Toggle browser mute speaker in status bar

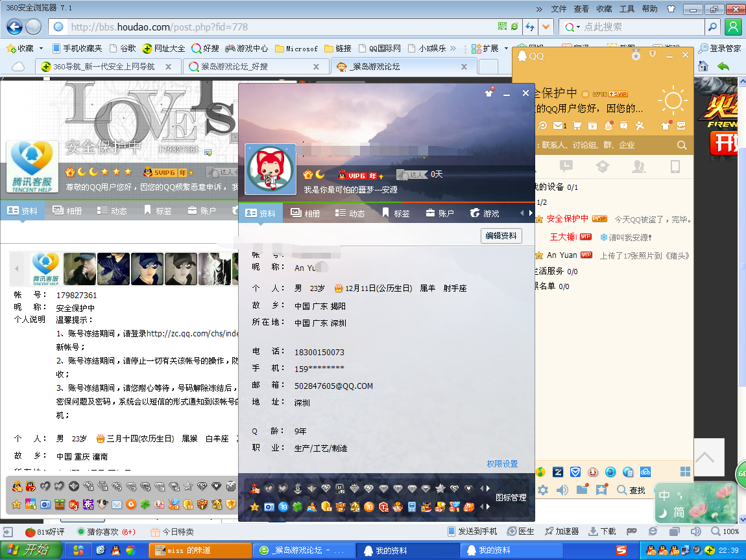pos(695,531)
